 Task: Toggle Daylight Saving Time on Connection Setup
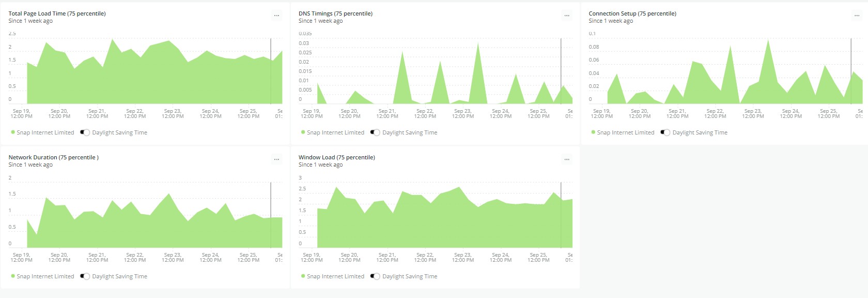pos(665,132)
